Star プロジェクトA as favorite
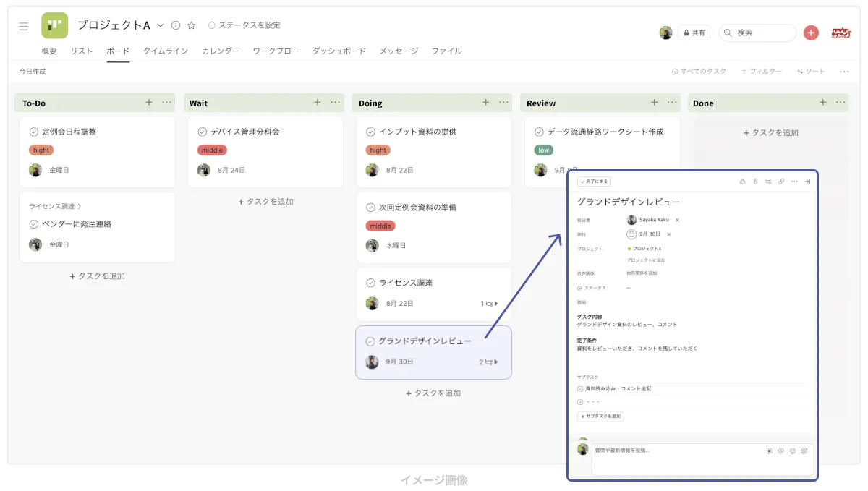 point(192,25)
